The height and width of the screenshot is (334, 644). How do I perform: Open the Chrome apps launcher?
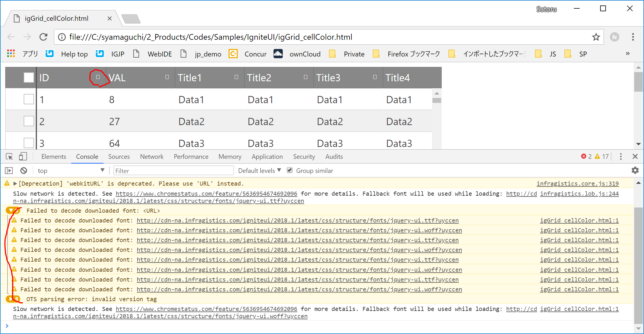(10, 54)
